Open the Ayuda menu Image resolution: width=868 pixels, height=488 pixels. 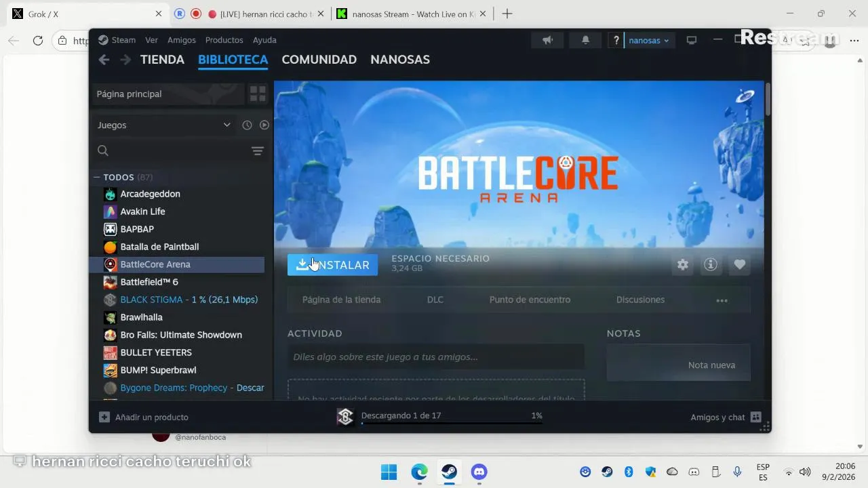(x=264, y=40)
